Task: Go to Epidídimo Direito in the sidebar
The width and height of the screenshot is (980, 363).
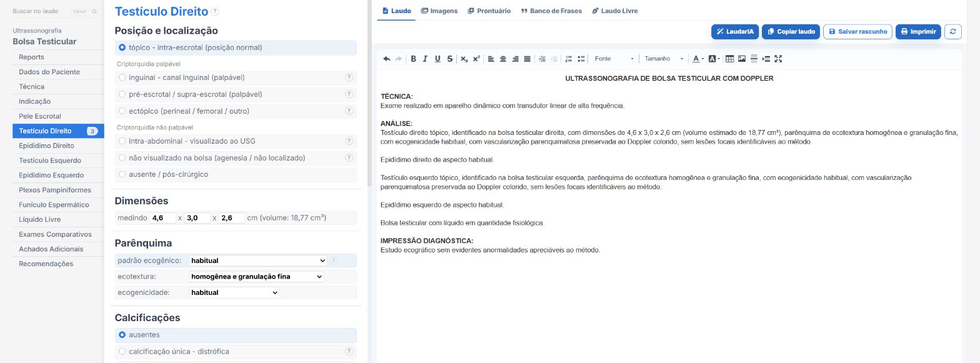Action: (58, 146)
